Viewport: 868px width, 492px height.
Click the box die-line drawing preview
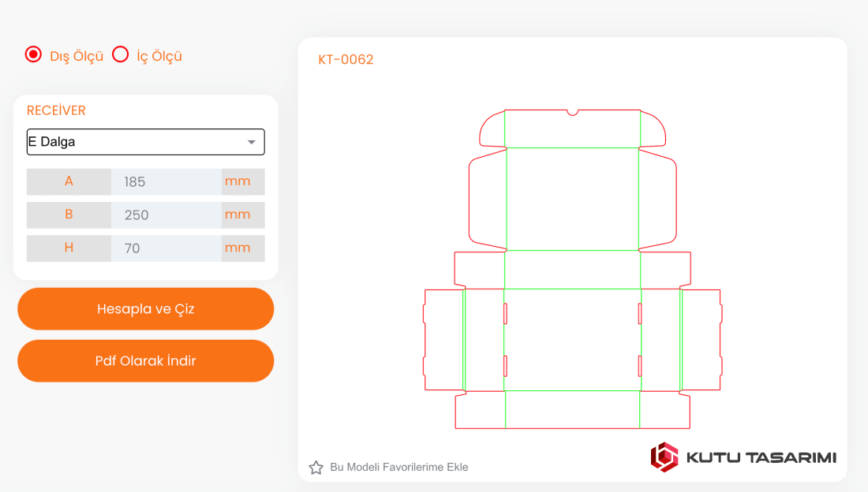click(572, 269)
